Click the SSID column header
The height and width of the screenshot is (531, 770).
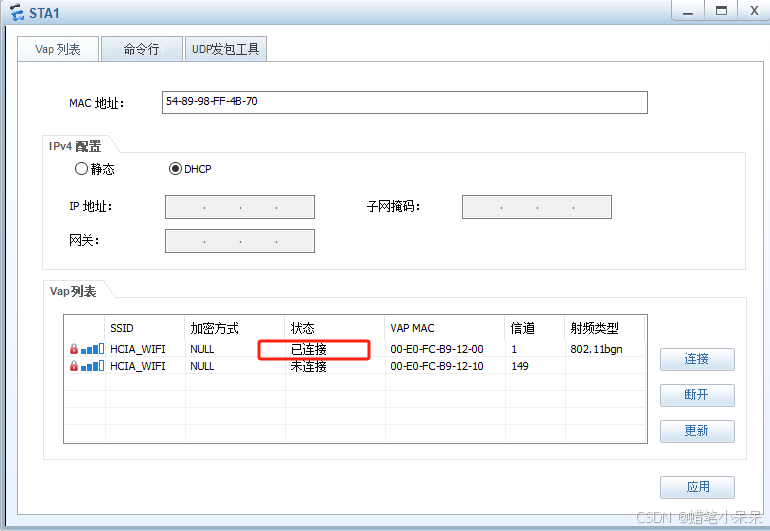(145, 328)
